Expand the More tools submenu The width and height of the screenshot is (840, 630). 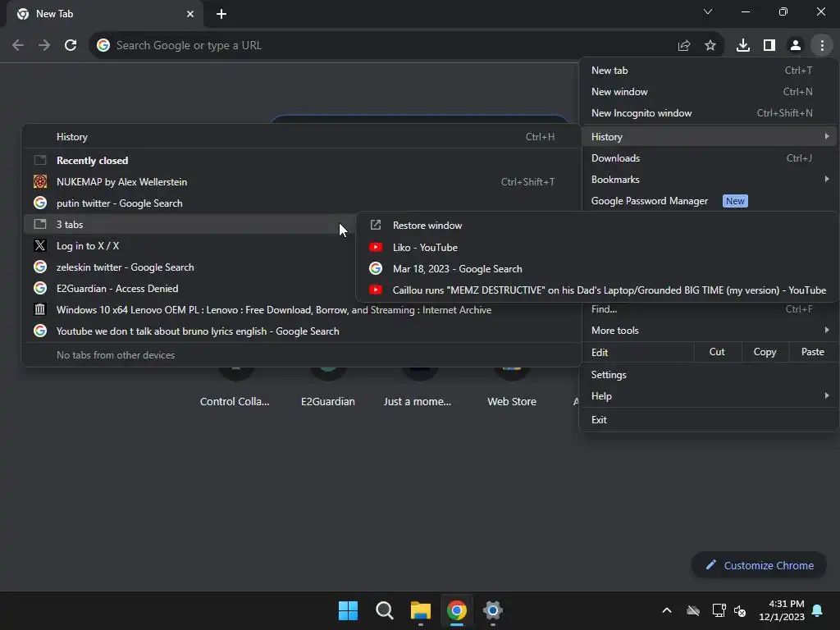pyautogui.click(x=710, y=331)
